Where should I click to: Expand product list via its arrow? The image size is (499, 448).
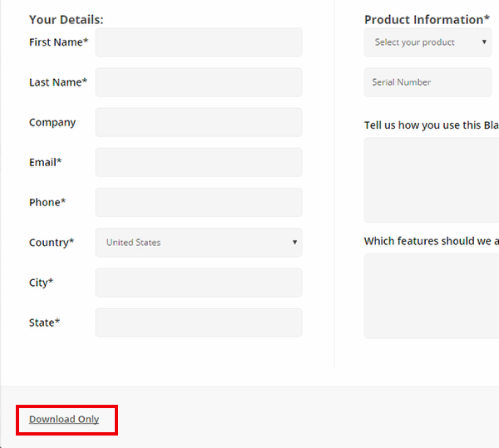484,42
